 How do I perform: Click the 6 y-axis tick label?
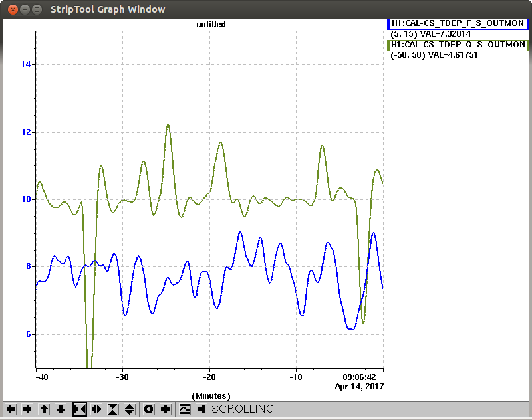pos(29,334)
